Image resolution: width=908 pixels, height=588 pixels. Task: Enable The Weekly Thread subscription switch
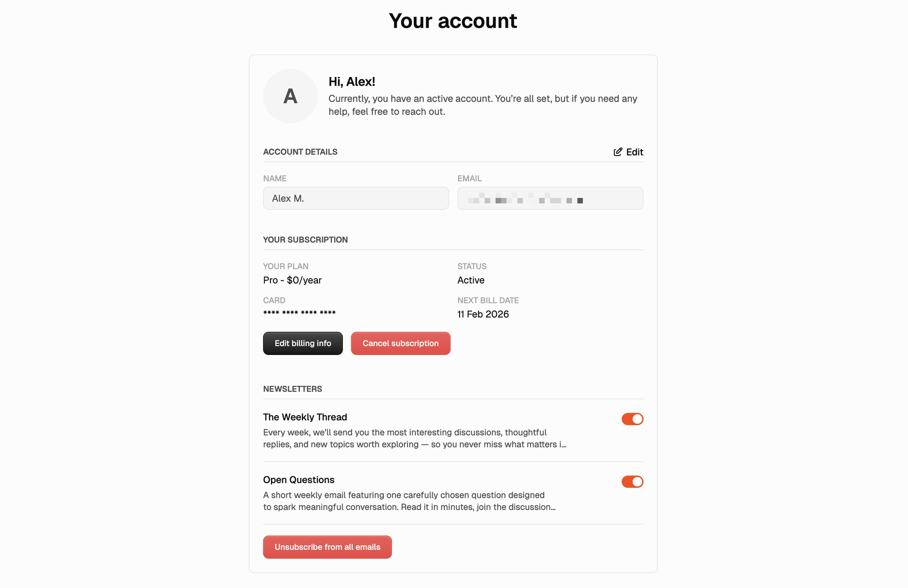coord(632,419)
